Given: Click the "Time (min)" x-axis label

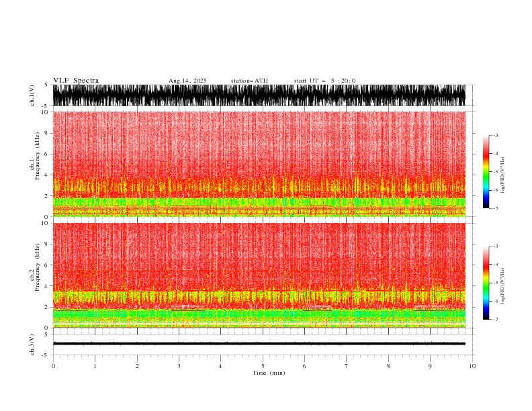Looking at the screenshot, I should coord(269,373).
